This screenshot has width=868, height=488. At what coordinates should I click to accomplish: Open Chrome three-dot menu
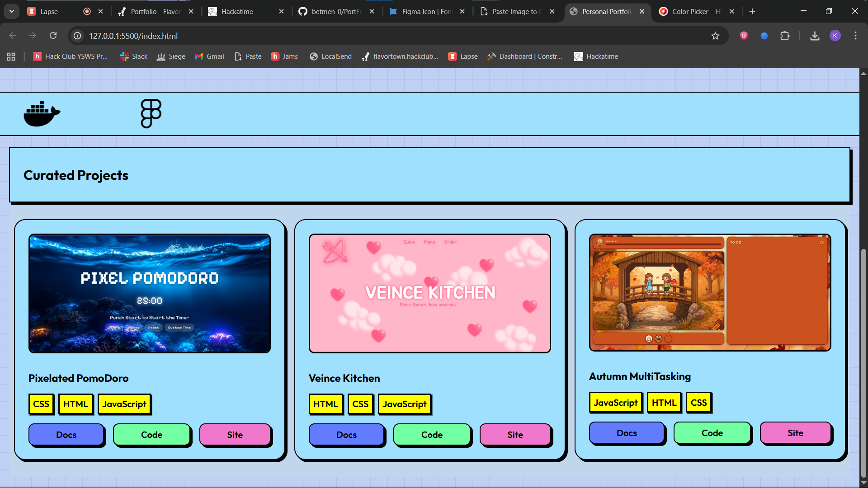(855, 36)
